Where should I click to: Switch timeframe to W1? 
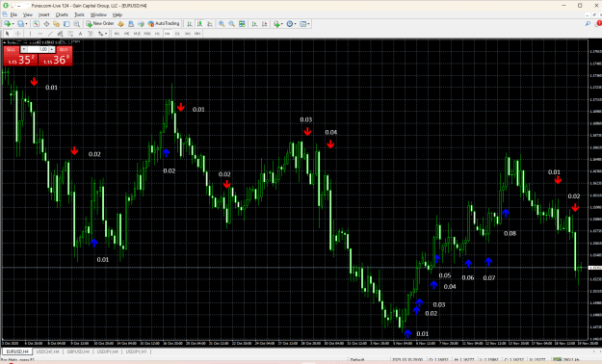coord(188,34)
